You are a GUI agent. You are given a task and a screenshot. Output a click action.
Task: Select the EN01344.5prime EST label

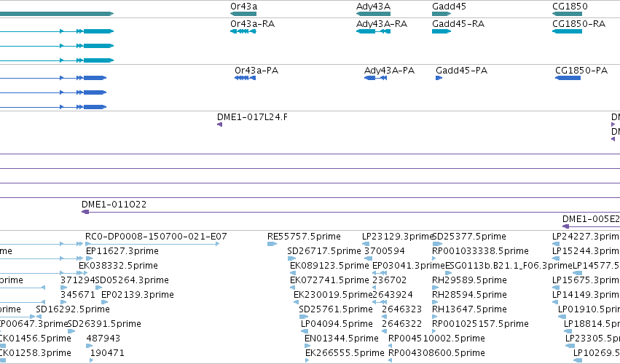click(342, 339)
